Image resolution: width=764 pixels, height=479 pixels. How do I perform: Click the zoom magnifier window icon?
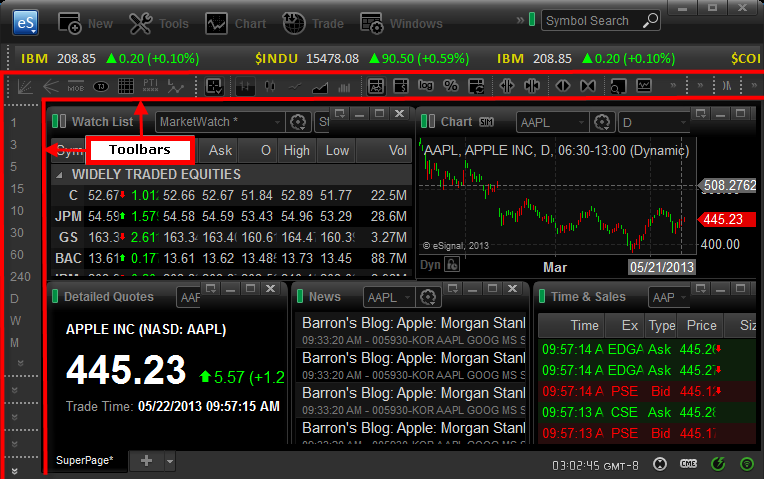[x=618, y=87]
